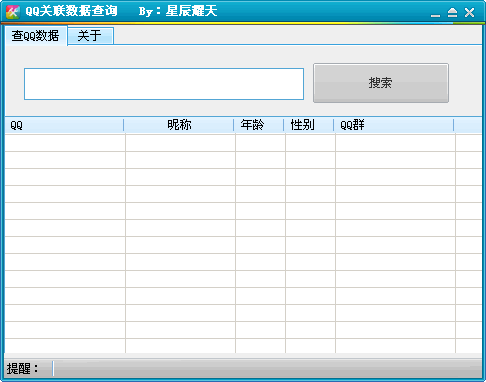The width and height of the screenshot is (486, 382).
Task: Select the 性别 column header
Action: click(309, 125)
